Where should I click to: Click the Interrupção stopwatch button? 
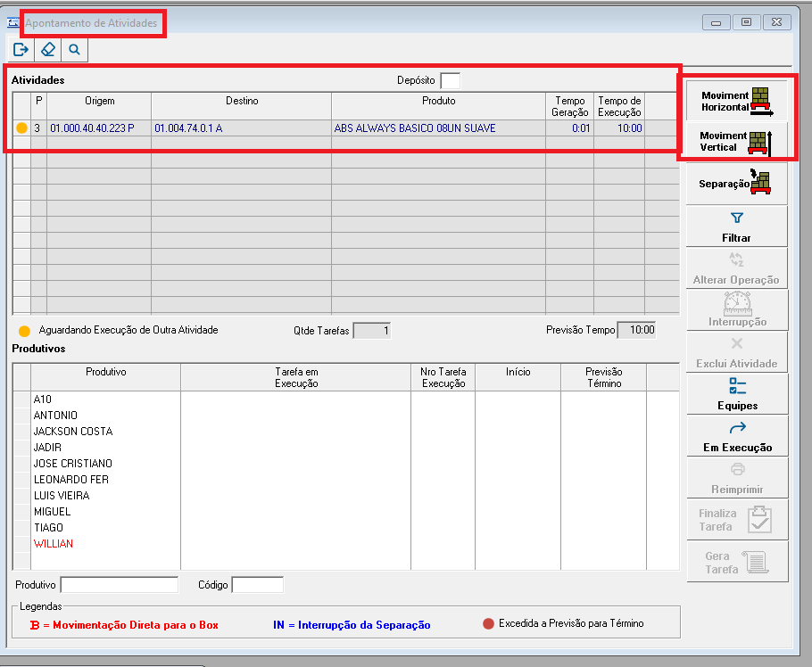736,310
